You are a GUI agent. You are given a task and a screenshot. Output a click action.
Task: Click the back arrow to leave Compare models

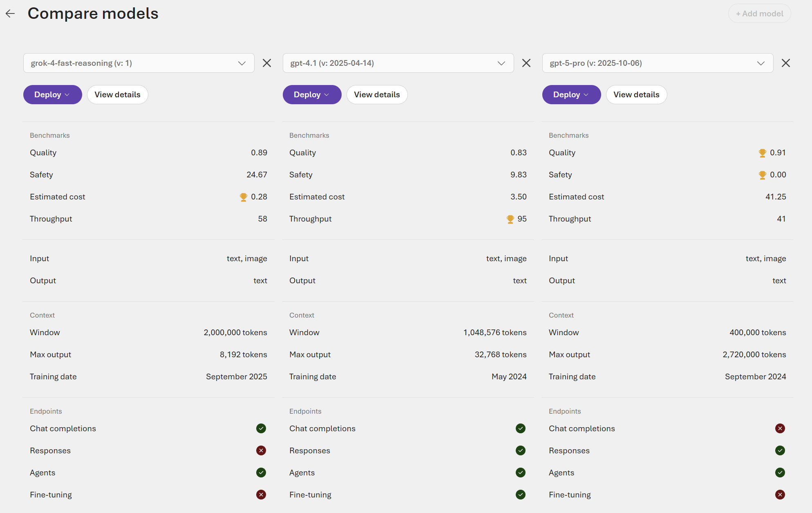tap(10, 13)
